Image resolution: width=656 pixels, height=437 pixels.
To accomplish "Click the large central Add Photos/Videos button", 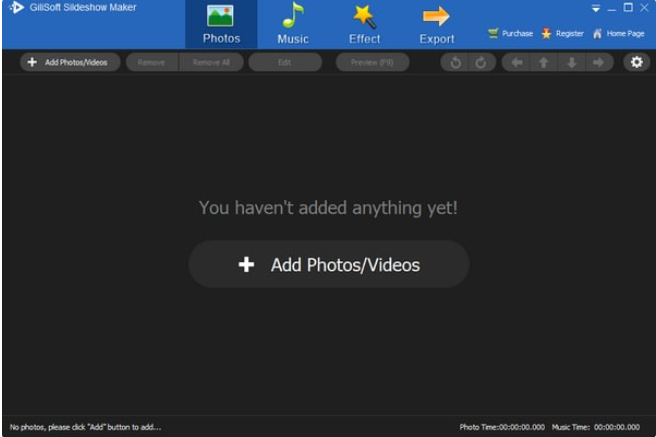I will [329, 264].
